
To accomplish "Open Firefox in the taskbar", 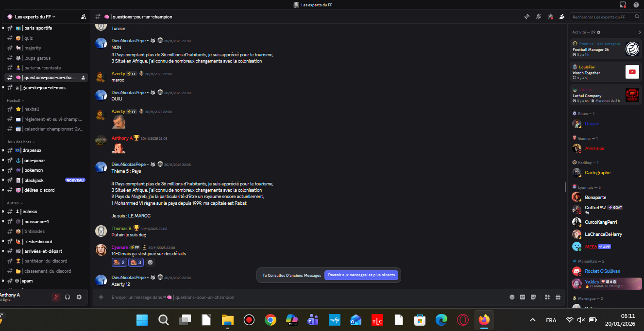I will 484,320.
